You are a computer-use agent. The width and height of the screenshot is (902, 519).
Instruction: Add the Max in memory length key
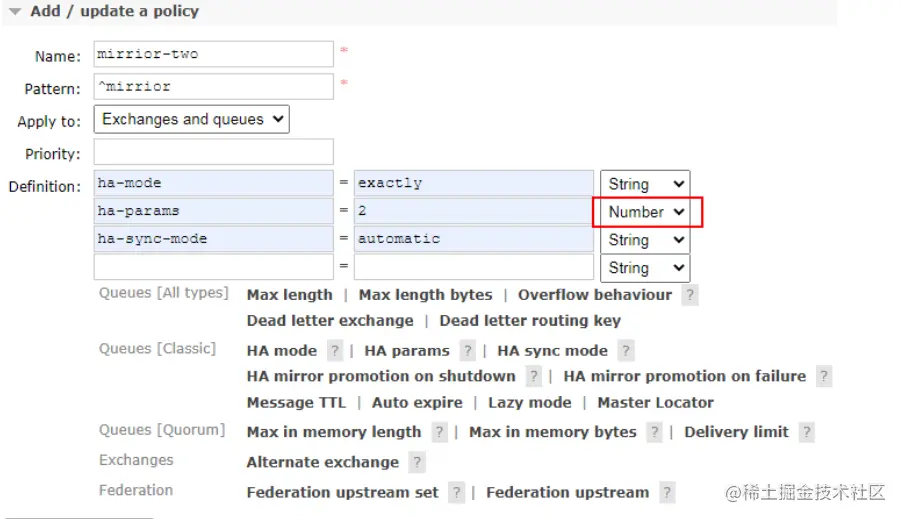pos(334,432)
